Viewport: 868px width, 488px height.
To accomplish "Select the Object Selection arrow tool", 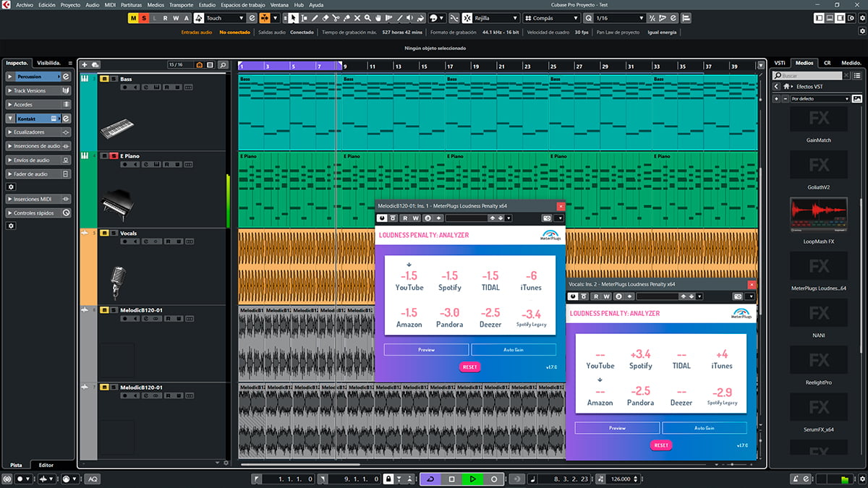I will click(x=294, y=17).
